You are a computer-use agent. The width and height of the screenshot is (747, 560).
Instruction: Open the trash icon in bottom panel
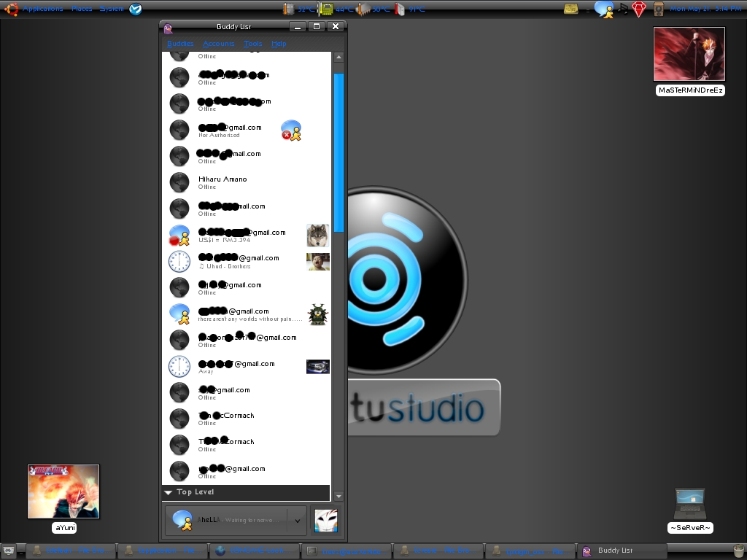click(x=738, y=551)
